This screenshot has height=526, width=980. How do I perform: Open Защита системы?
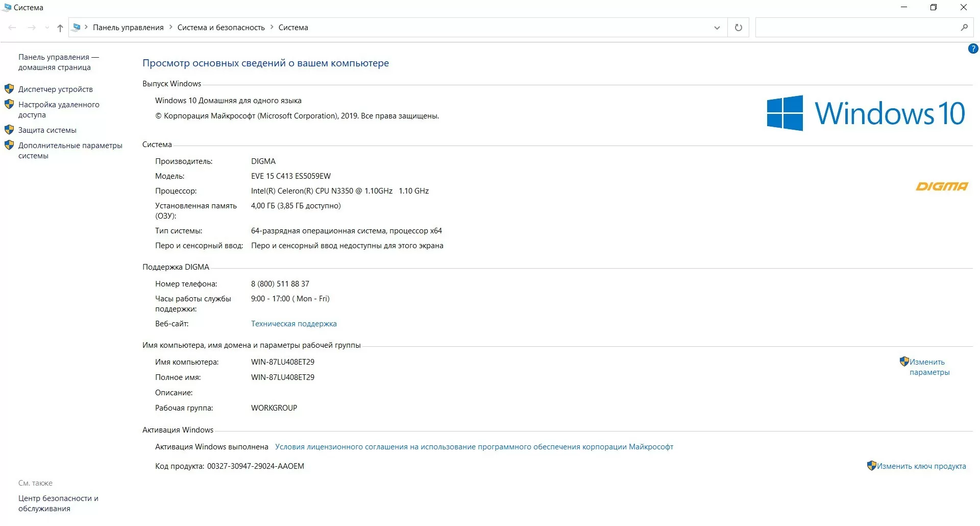coord(47,130)
